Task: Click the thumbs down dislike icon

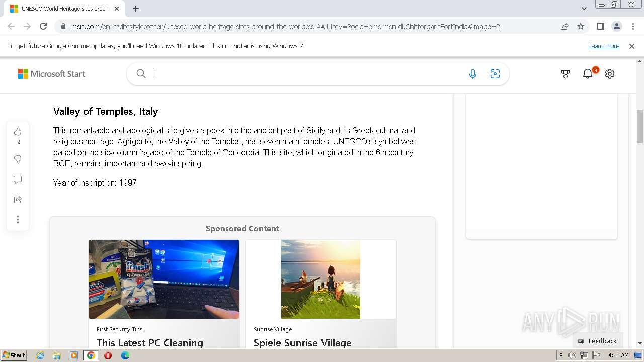Action: click(18, 159)
